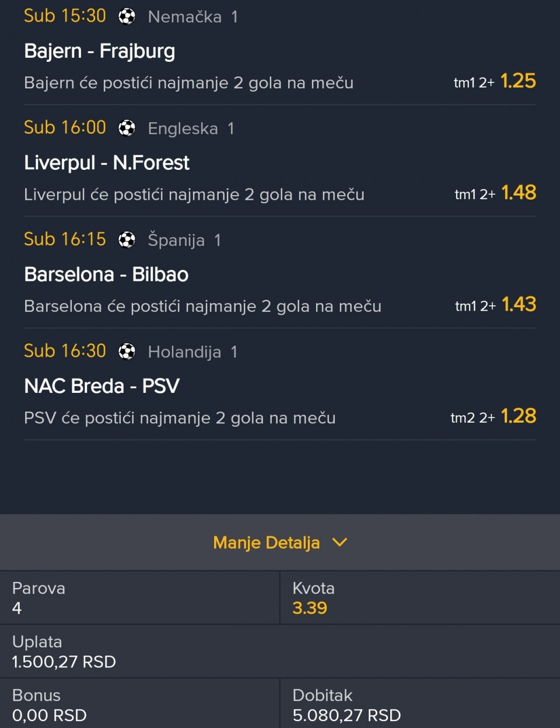Tap the Manje Detalja label
The image size is (560, 728).
[266, 543]
